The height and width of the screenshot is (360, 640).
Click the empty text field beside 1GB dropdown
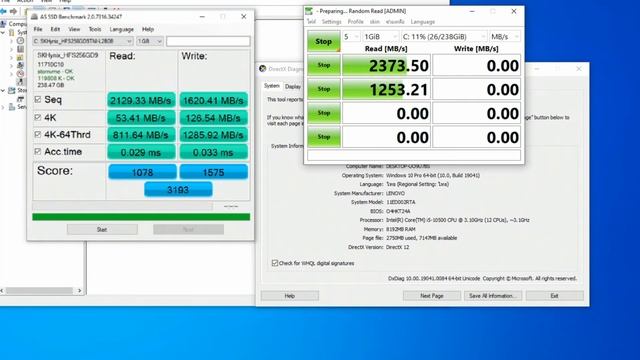coord(208,41)
